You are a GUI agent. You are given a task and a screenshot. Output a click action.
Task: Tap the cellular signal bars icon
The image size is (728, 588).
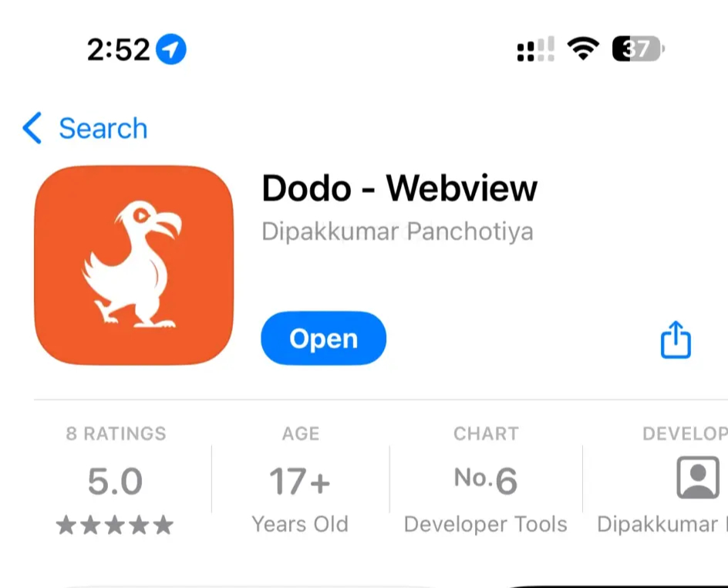[536, 49]
